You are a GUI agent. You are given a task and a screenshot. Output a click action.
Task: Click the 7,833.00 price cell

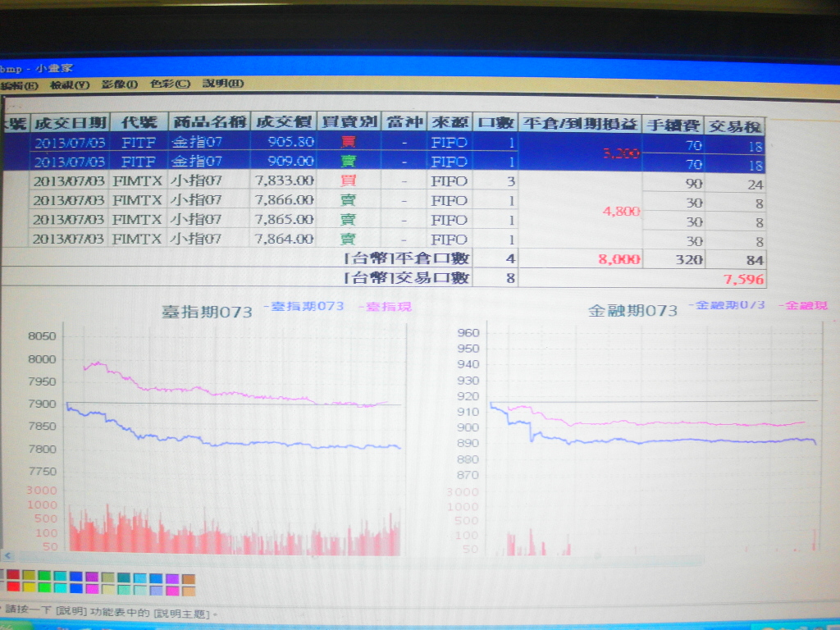point(285,180)
